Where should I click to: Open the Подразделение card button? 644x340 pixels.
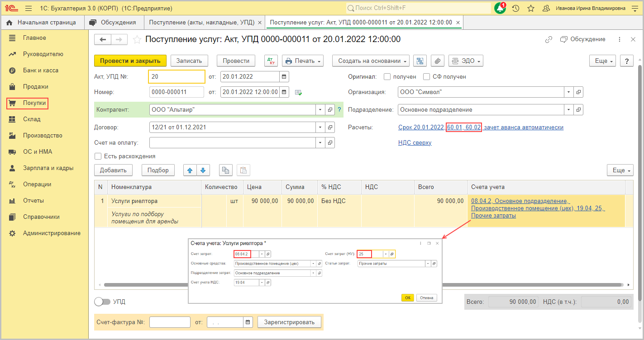579,110
